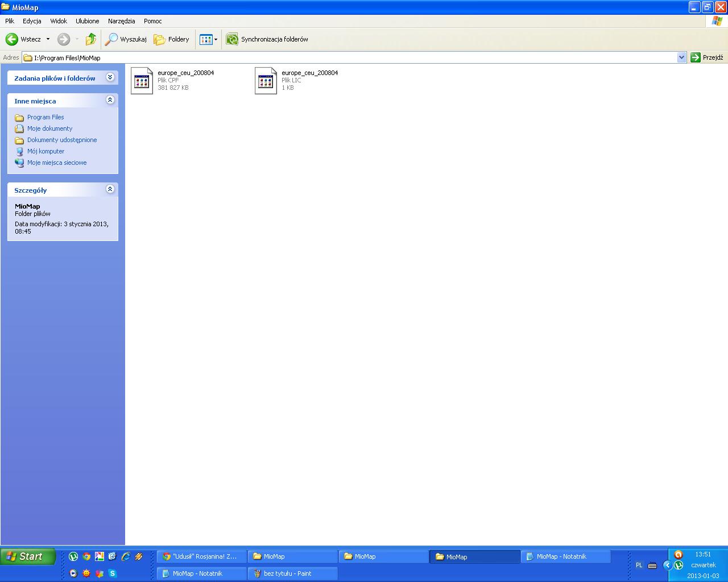Screen dimensions: 728x582
Task: Collapse the Szczegóły panel
Action: coord(110,189)
